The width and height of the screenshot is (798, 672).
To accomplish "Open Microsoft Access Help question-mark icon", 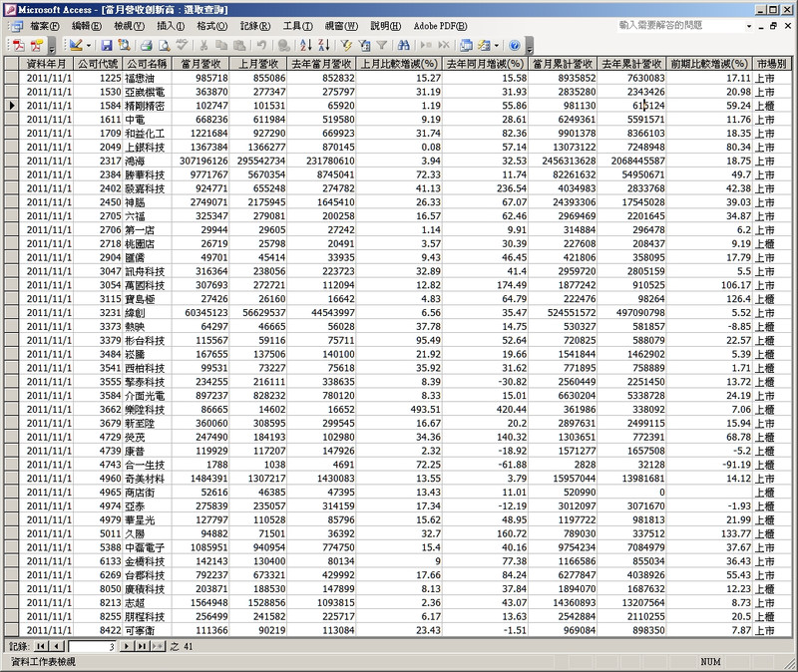I will (x=515, y=45).
